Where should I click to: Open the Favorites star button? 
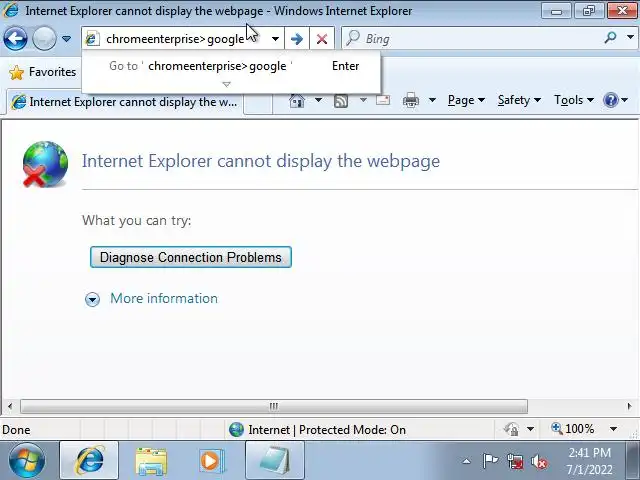(42, 72)
